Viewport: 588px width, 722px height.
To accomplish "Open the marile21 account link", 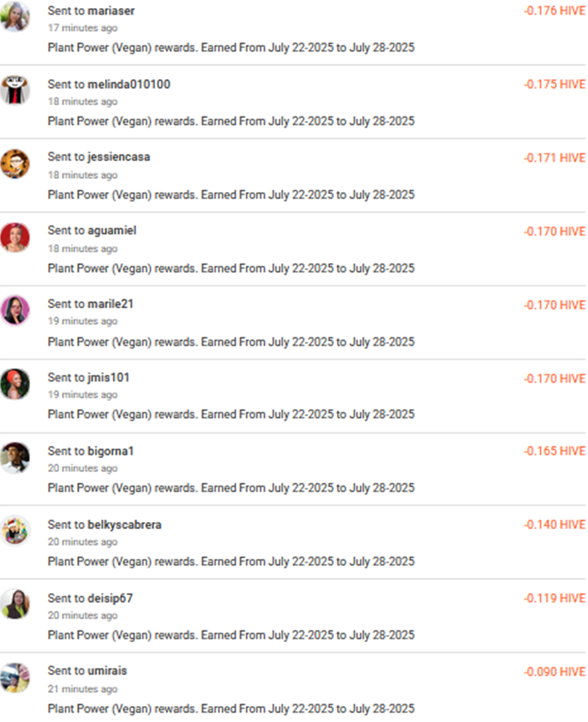I will tap(110, 304).
